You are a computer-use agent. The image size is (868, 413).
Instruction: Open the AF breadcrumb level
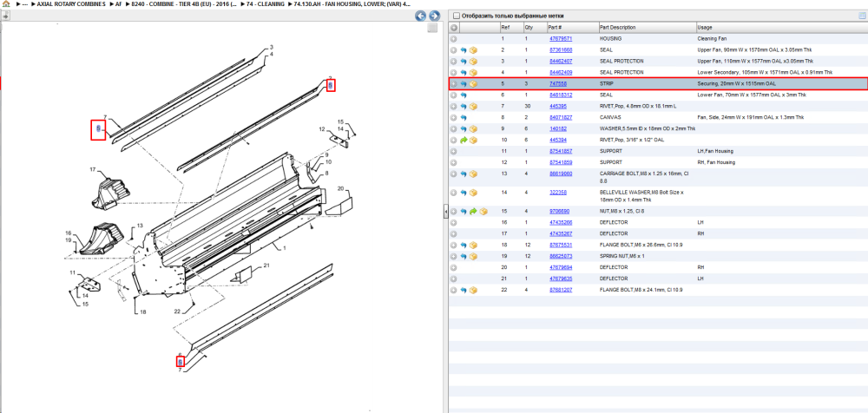[118, 3]
